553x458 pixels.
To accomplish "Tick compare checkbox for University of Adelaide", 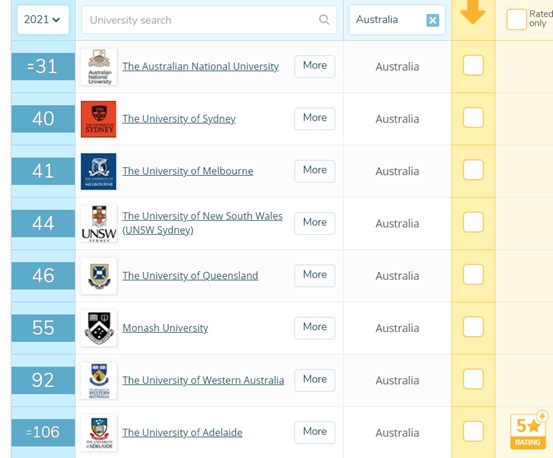I will pos(473,431).
